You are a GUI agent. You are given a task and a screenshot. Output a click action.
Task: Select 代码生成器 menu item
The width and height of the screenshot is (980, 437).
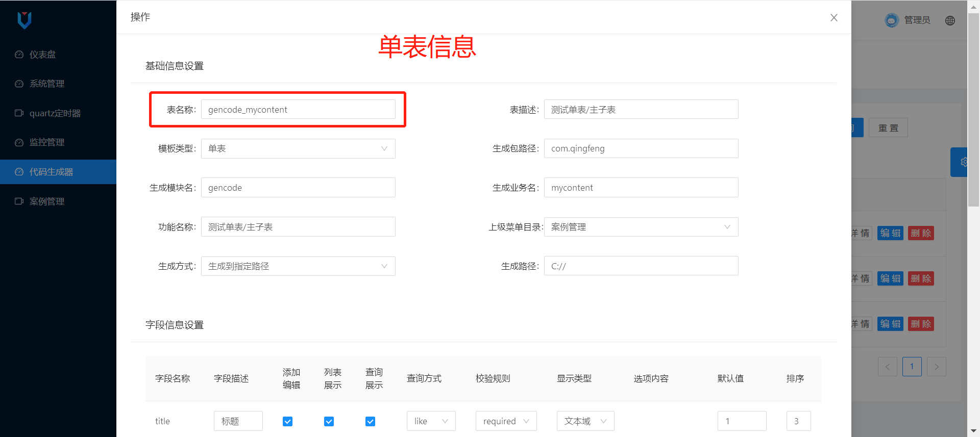click(x=58, y=172)
